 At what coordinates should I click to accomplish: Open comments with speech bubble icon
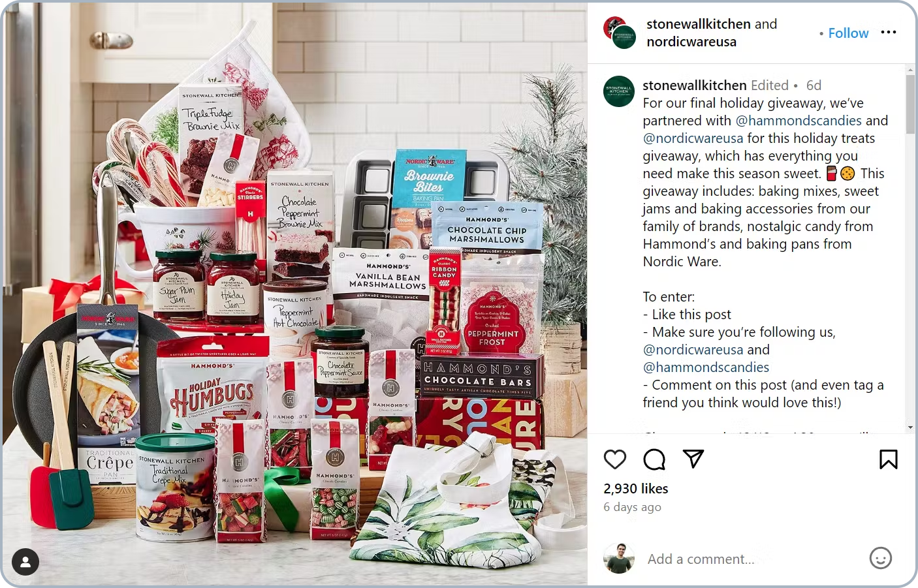click(x=654, y=459)
